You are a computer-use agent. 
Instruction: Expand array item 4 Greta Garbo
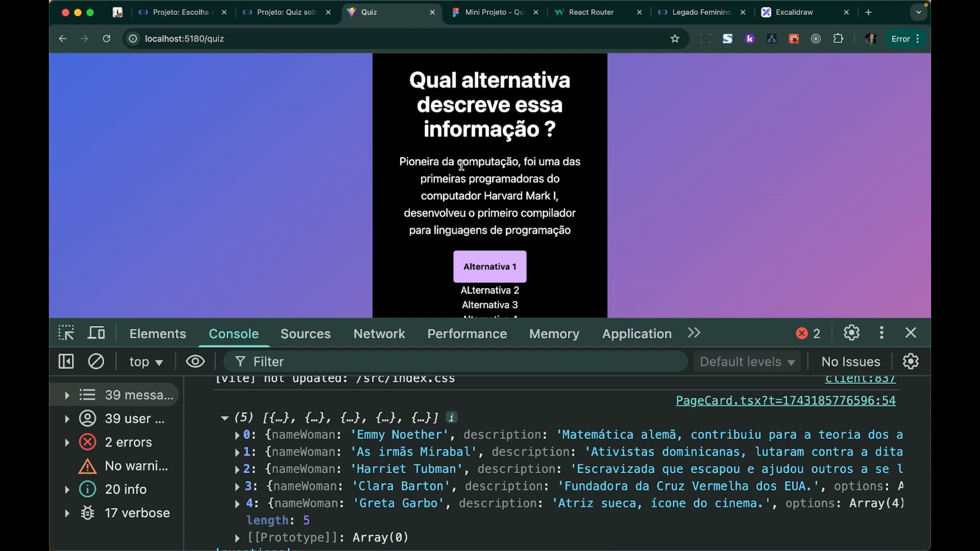(x=237, y=504)
